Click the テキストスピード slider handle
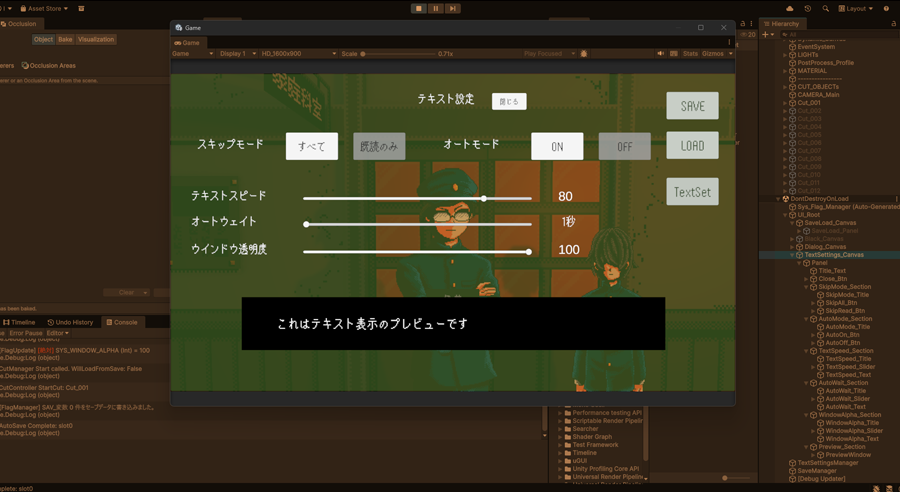This screenshot has width=900, height=492. coord(484,198)
